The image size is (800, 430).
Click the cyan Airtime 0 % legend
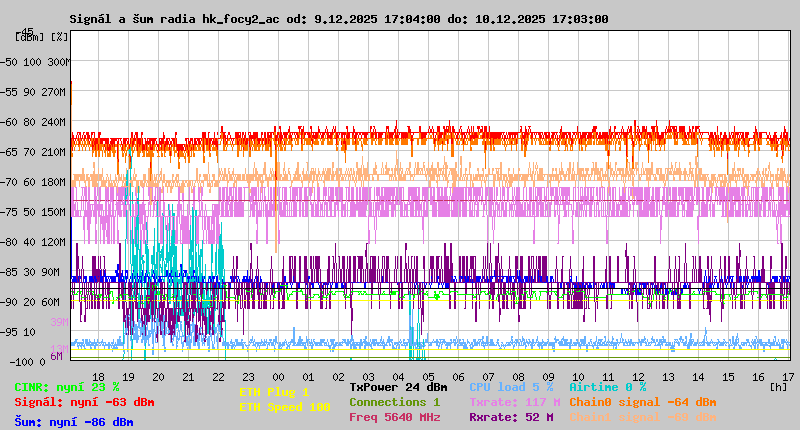coord(607,387)
